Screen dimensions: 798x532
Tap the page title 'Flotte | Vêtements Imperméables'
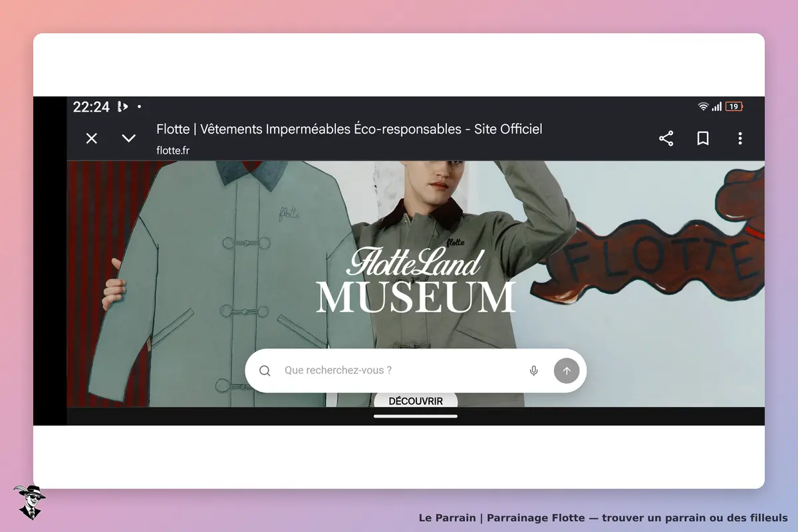coord(349,129)
